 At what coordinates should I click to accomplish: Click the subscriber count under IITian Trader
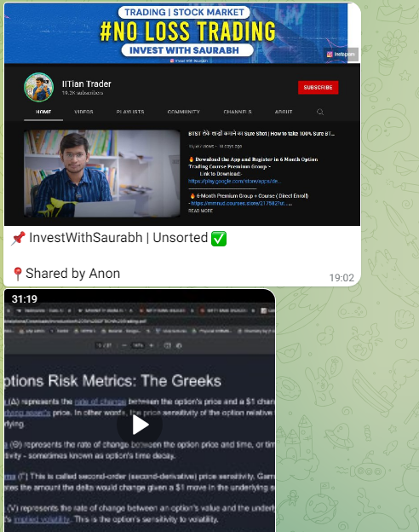click(x=83, y=93)
